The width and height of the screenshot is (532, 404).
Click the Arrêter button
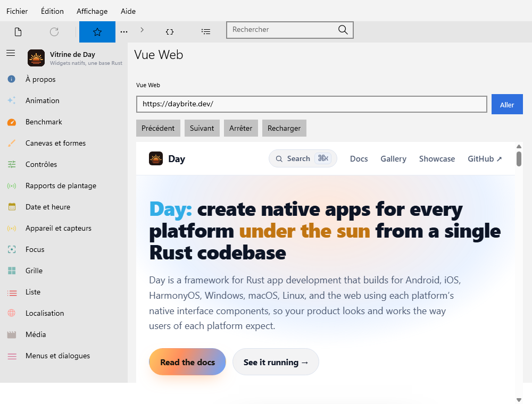[x=240, y=128]
